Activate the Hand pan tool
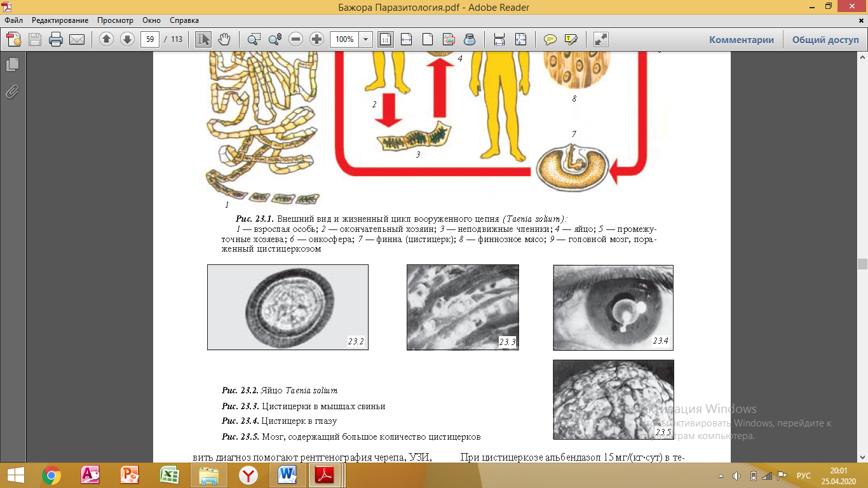 point(224,39)
